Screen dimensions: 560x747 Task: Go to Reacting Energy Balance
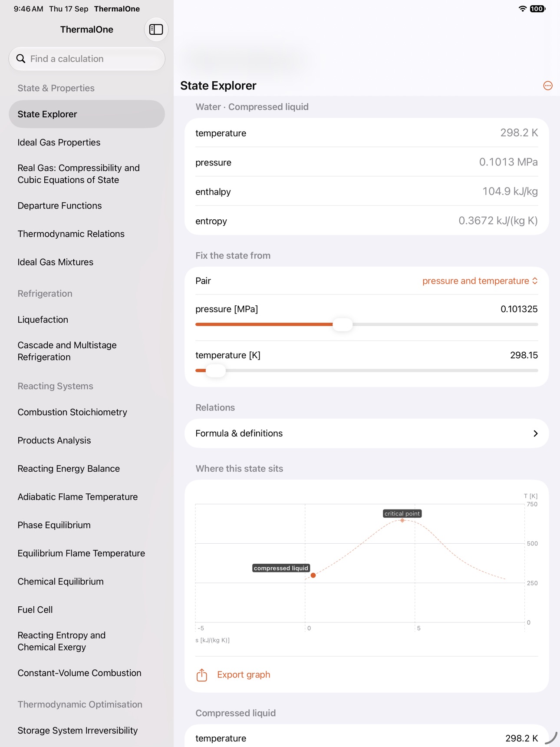(87, 469)
